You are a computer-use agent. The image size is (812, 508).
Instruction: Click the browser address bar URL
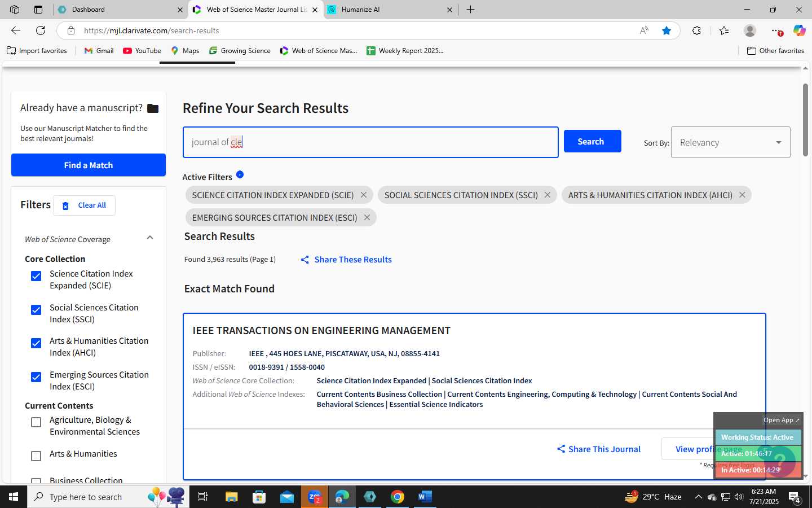tap(152, 30)
